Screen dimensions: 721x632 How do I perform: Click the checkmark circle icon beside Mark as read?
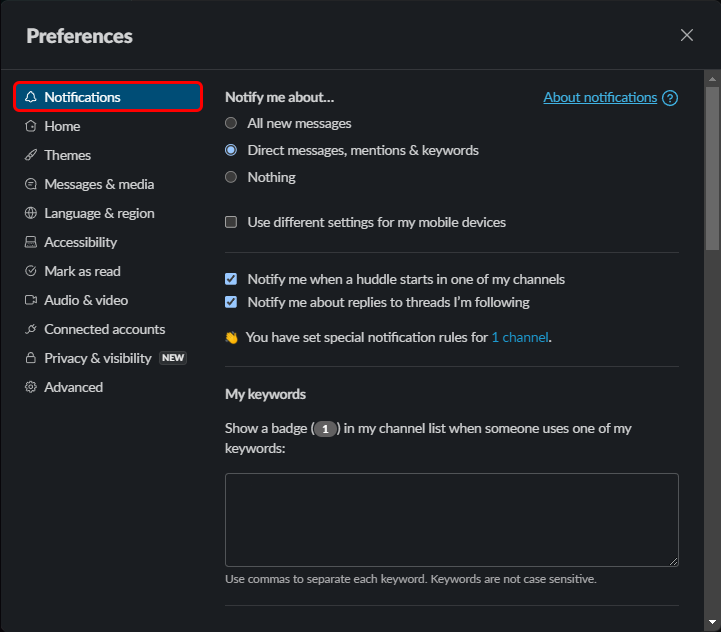tap(31, 271)
